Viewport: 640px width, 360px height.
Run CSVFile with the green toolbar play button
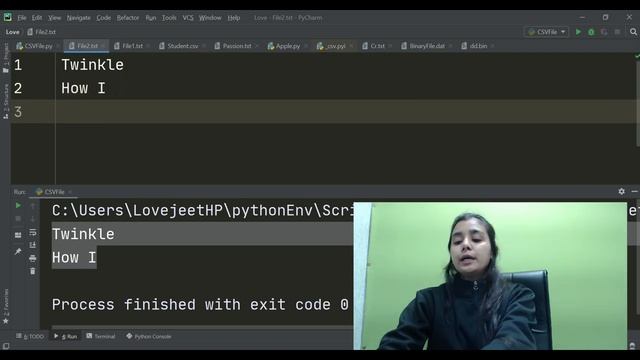coord(578,32)
